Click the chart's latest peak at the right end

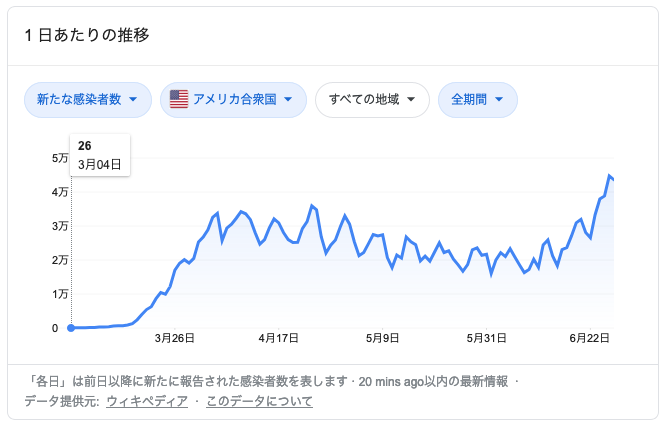click(x=609, y=176)
